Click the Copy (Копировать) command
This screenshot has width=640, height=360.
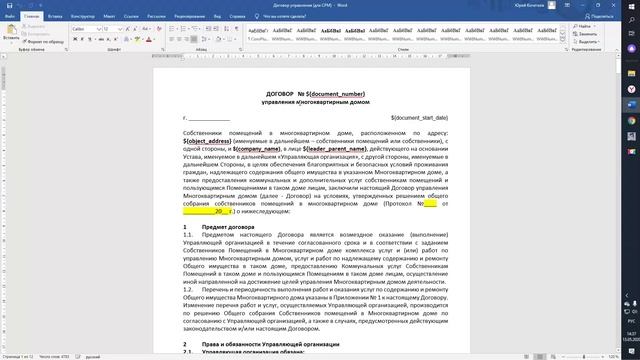(x=36, y=34)
